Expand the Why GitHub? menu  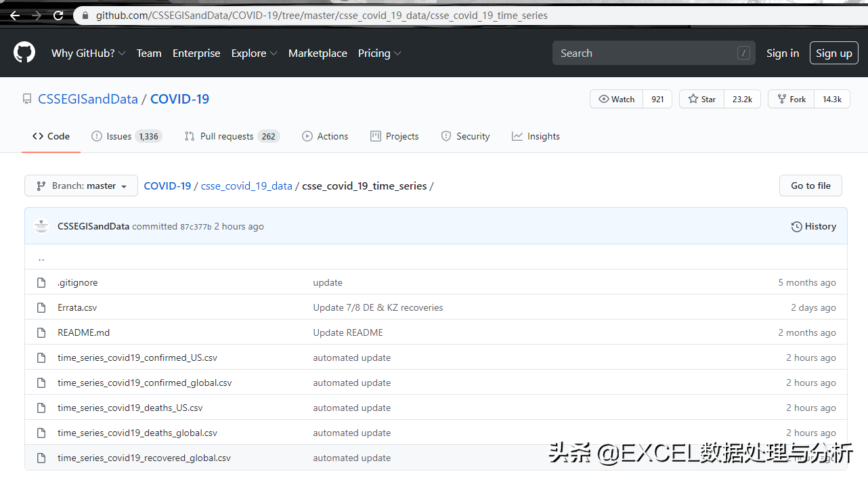point(89,53)
